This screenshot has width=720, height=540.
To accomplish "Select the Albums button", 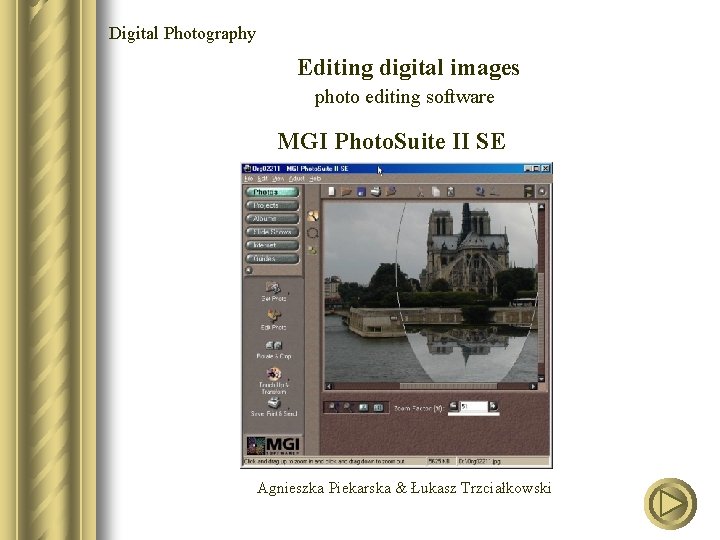I will click(272, 219).
